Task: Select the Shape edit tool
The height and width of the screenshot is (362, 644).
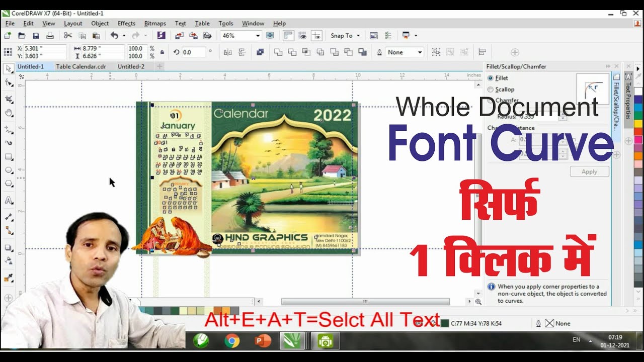Action: point(9,82)
